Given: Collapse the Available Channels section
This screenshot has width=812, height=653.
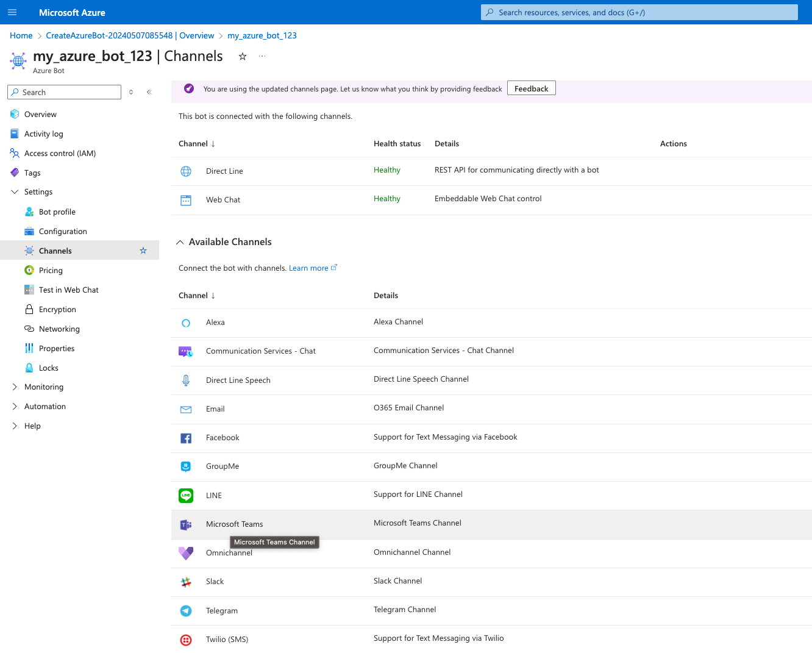Looking at the screenshot, I should click(x=180, y=242).
